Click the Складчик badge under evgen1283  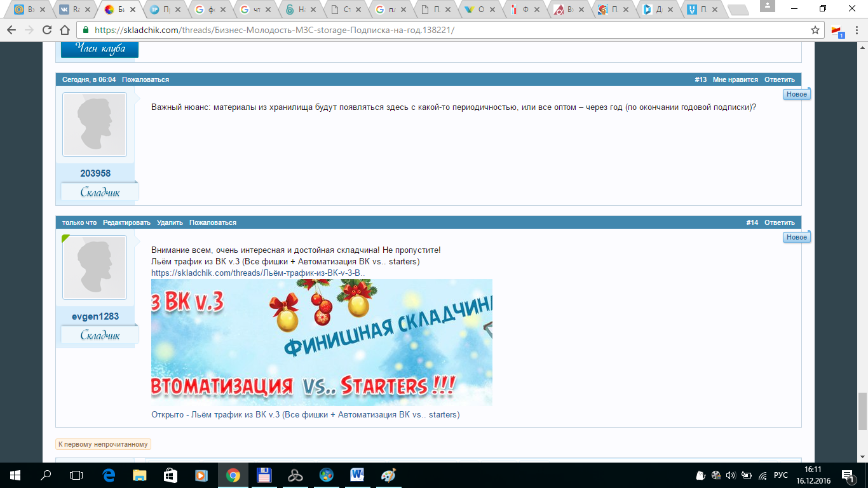[100, 335]
